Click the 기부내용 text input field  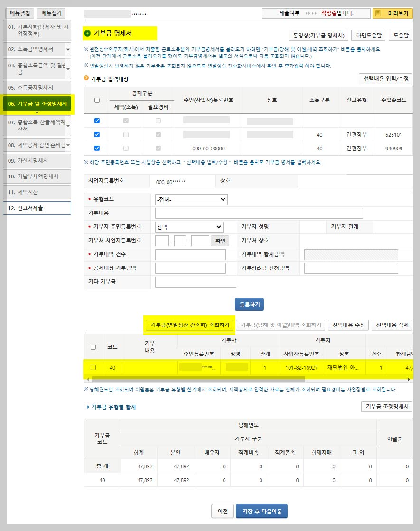click(x=259, y=214)
